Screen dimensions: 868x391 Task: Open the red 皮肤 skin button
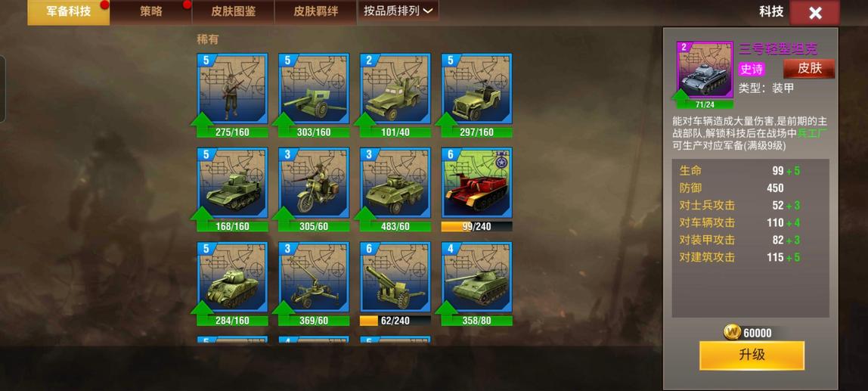(x=809, y=69)
